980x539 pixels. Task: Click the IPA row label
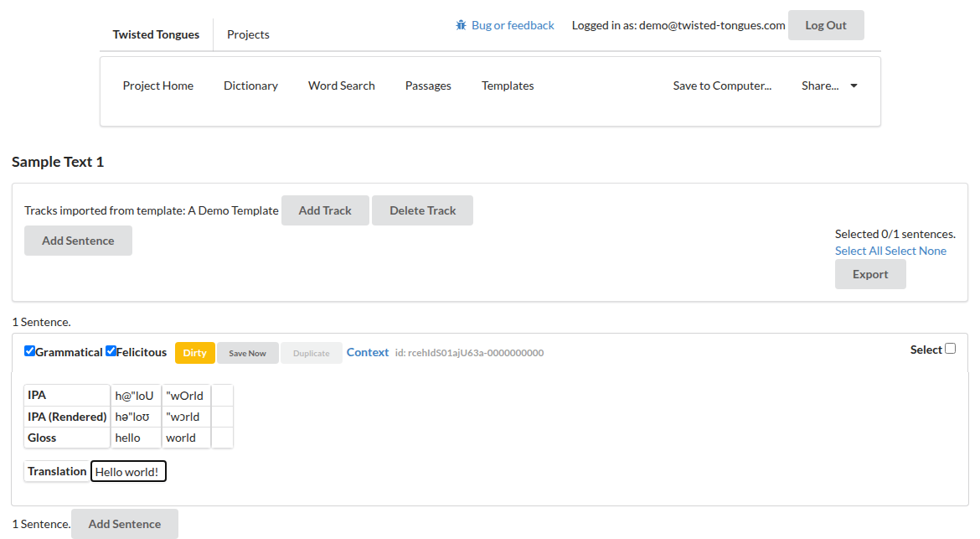67,395
